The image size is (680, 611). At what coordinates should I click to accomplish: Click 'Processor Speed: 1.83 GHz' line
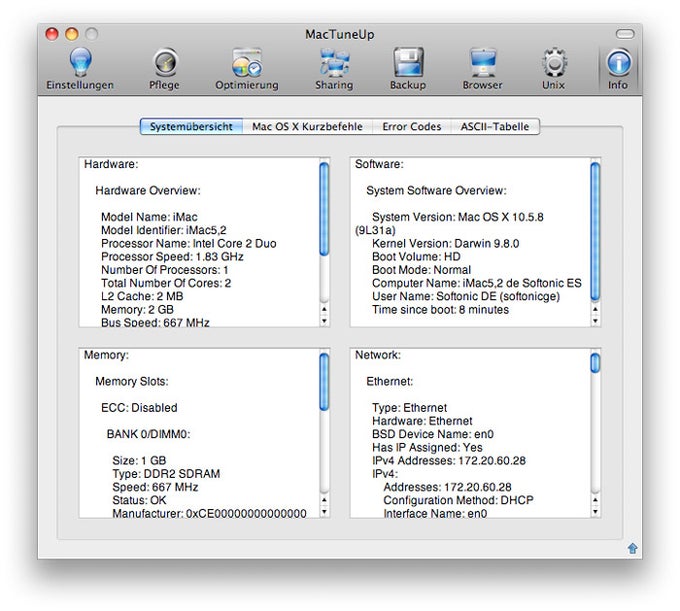(x=172, y=257)
